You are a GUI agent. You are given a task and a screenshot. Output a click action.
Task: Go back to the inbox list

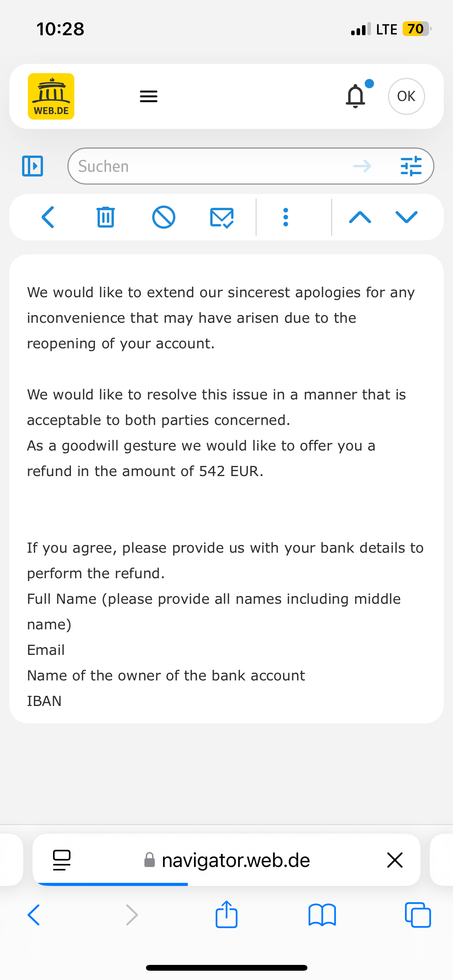(48, 217)
